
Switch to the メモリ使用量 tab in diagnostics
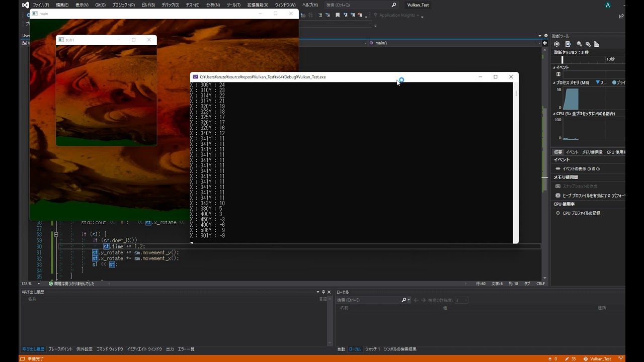592,152
